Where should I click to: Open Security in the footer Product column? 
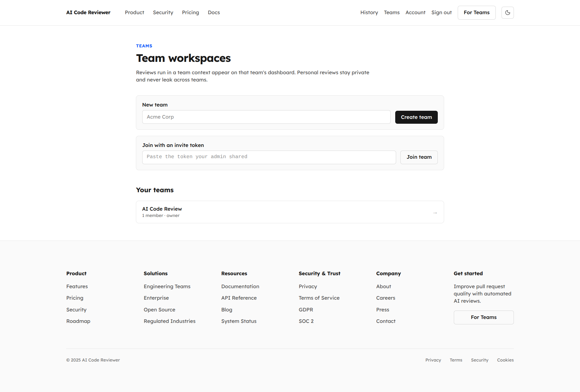tap(76, 310)
